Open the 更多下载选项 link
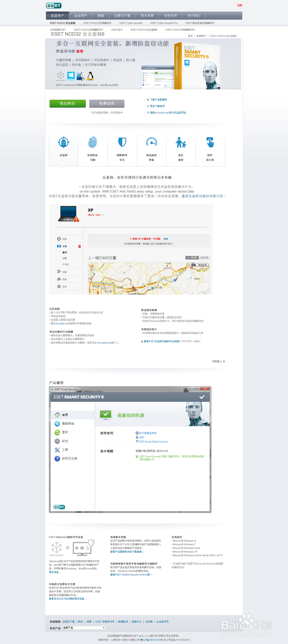Screen dimensions: 288x644 tap(157, 106)
